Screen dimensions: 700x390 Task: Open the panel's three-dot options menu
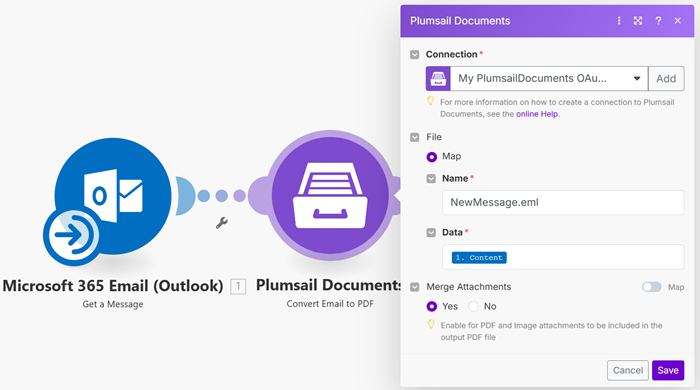click(x=619, y=21)
